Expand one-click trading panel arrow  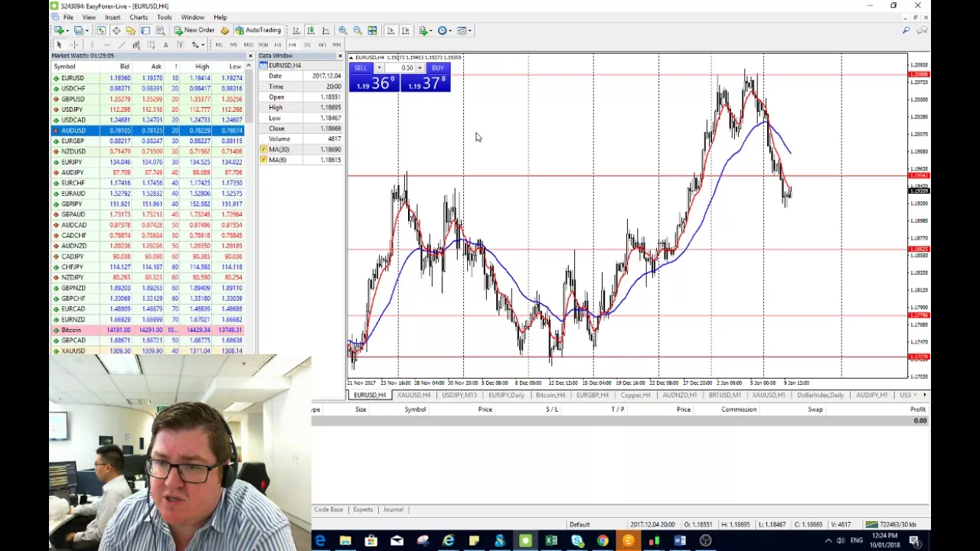351,57
